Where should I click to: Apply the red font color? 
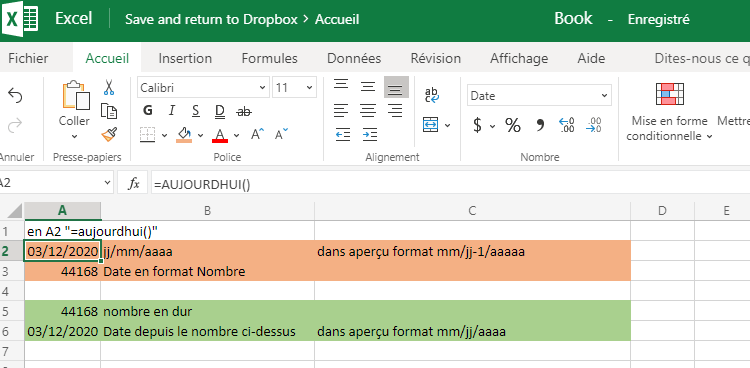click(220, 135)
